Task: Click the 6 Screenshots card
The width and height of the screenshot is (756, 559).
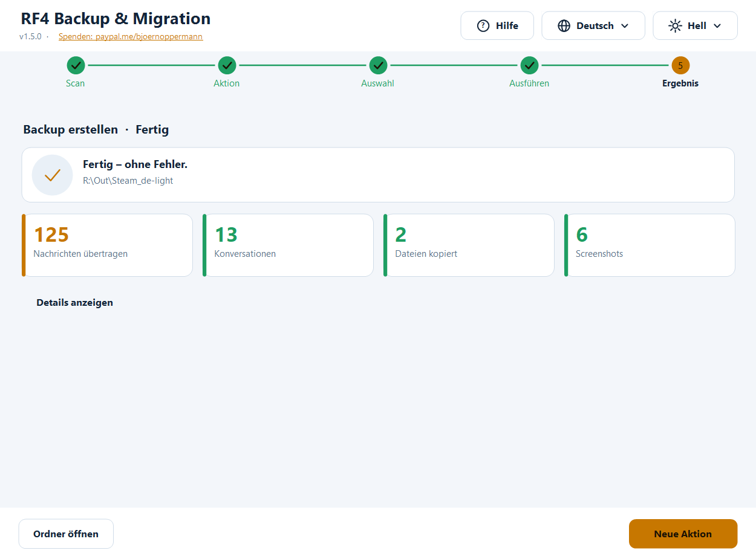Action: point(650,245)
